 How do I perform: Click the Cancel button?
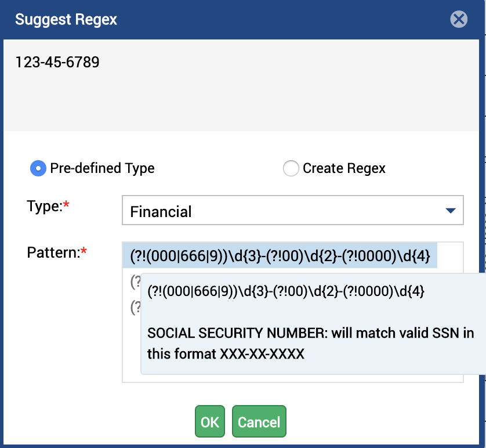(259, 421)
